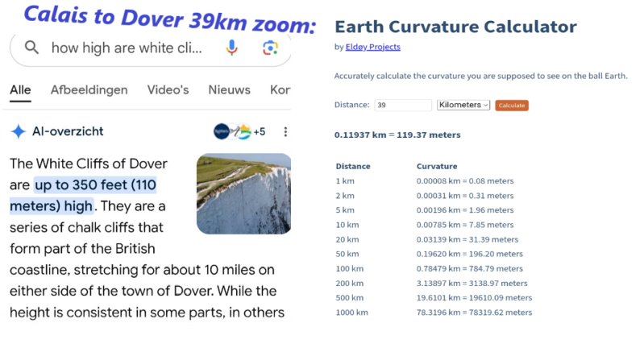The width and height of the screenshot is (644, 348).
Task: Click the source icons marked +5
Action: click(x=239, y=131)
